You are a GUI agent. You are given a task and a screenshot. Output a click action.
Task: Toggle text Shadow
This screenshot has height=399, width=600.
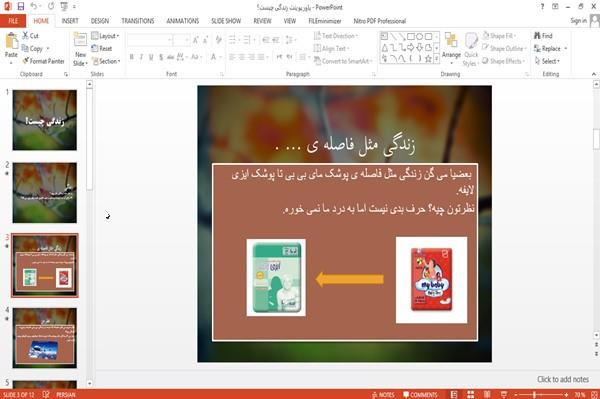tap(161, 57)
